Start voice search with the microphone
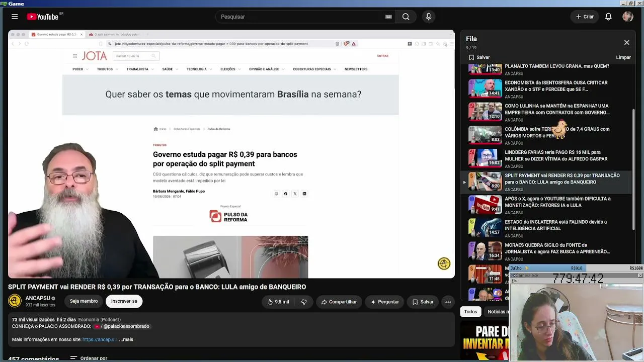 429,17
